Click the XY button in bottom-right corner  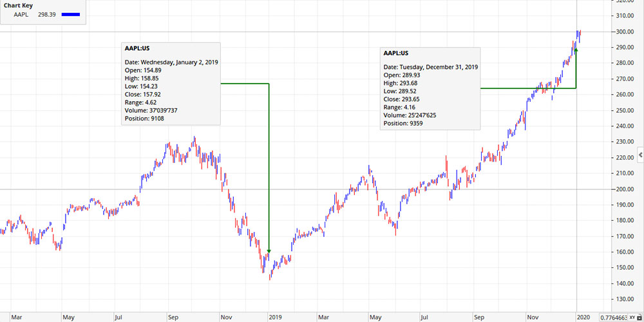coord(630,317)
